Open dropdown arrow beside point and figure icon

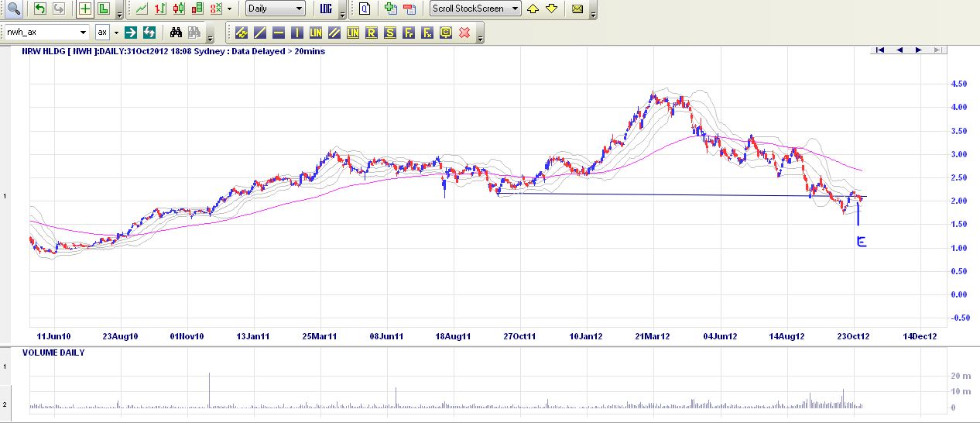tap(229, 9)
